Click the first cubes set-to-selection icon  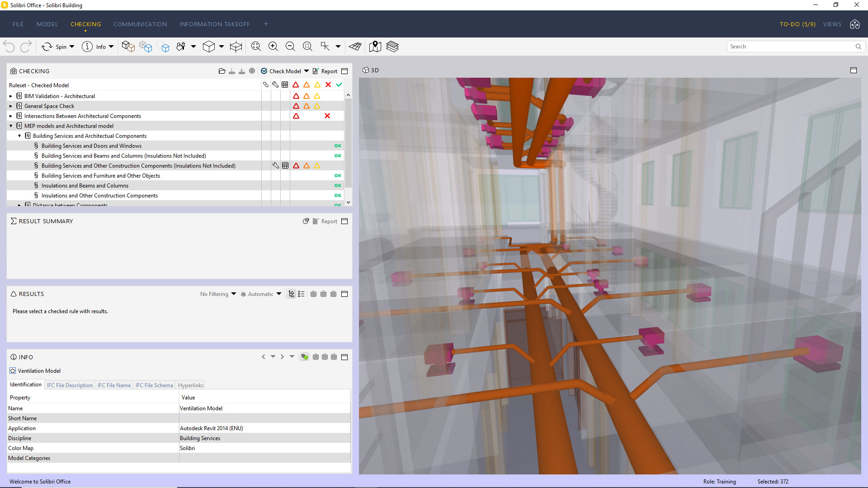click(128, 47)
